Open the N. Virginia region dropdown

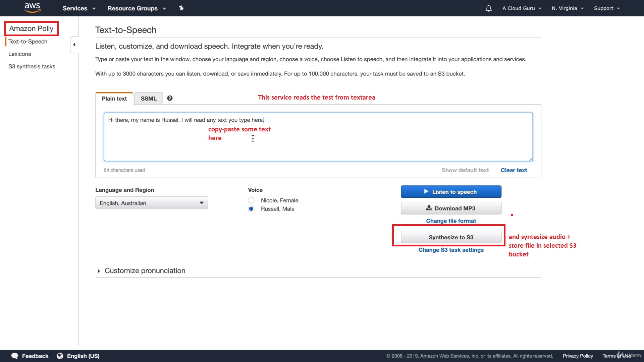pyautogui.click(x=568, y=8)
